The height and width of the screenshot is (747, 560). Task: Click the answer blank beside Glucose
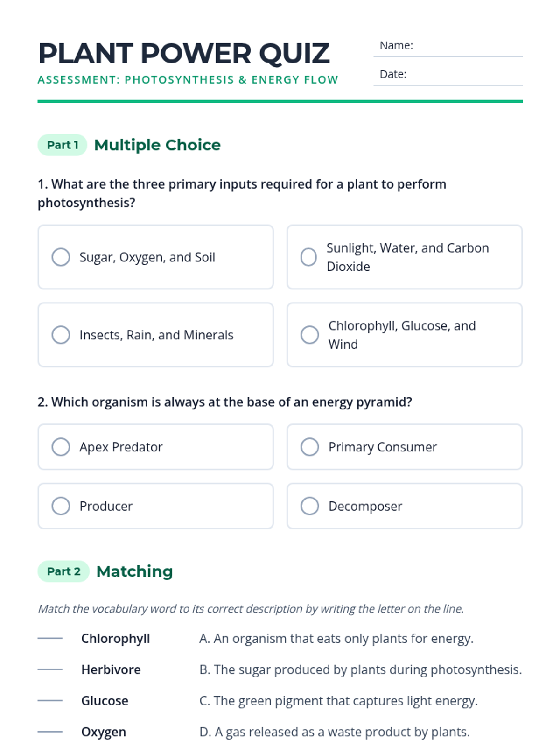(50, 700)
